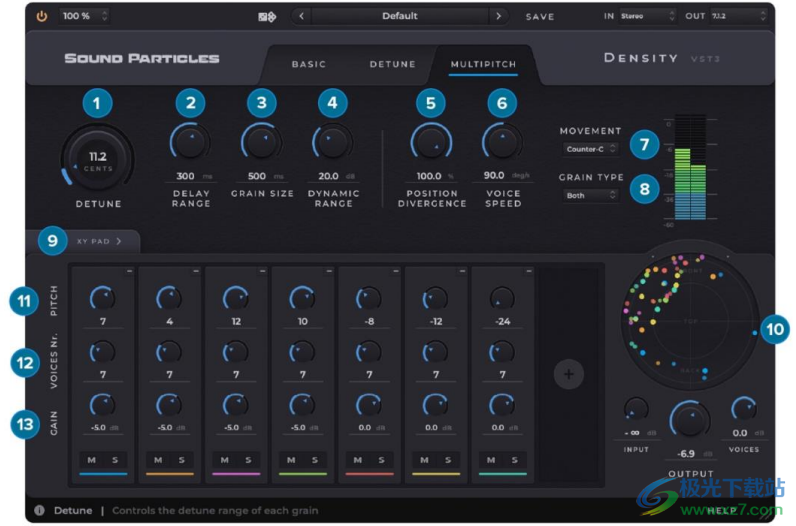The width and height of the screenshot is (796, 526).
Task: Solo the pitch 12 layer
Action: [247, 460]
